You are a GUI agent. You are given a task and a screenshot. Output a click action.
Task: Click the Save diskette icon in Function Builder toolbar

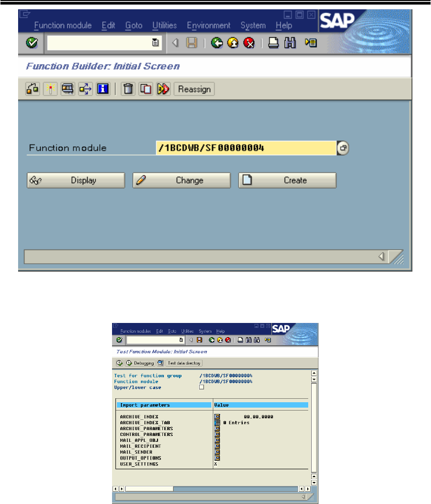click(192, 43)
